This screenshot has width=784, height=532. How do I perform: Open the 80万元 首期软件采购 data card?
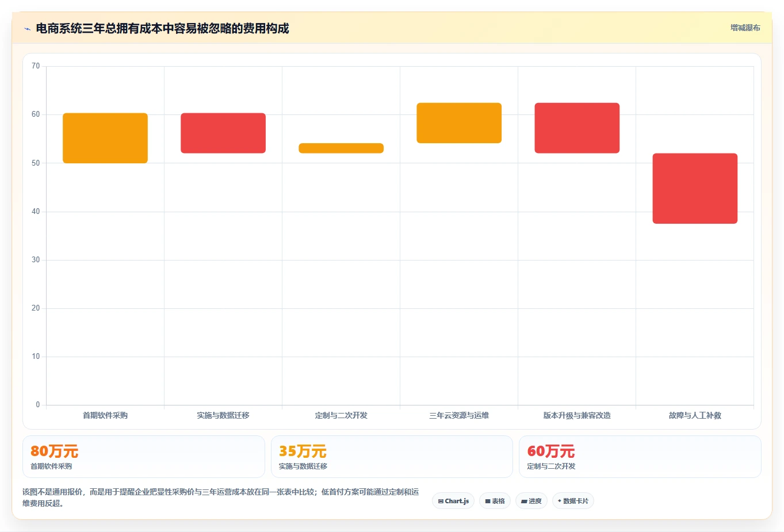click(x=144, y=457)
